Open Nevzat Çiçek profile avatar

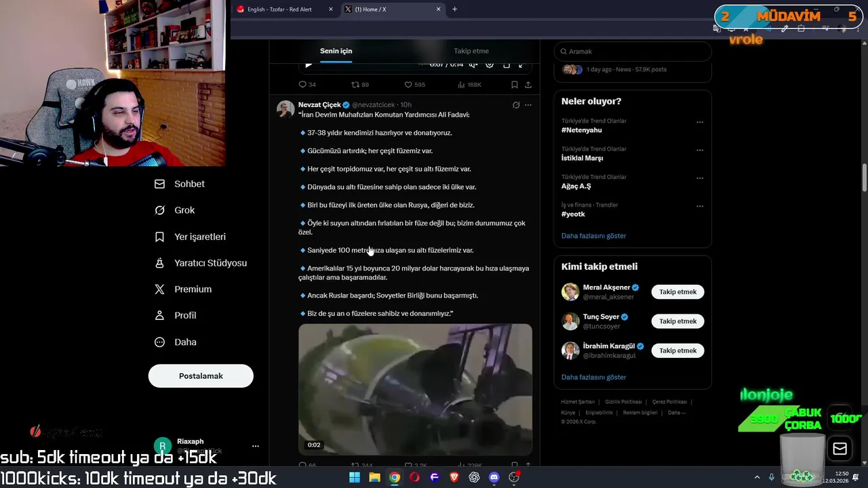click(x=285, y=109)
